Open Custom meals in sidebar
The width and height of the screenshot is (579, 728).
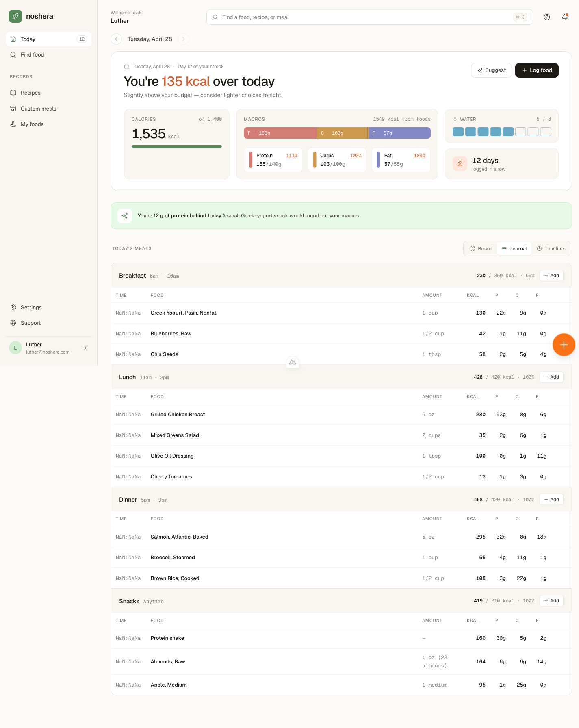48,109
